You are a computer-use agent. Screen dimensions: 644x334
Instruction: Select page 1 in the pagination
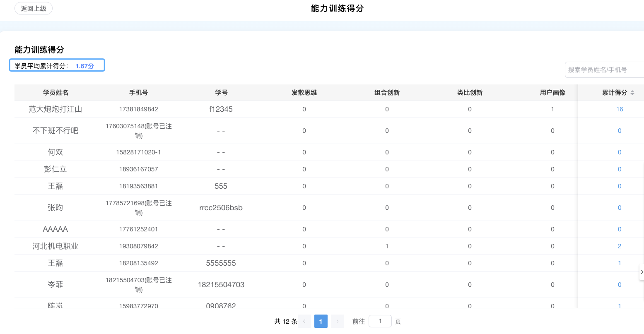[x=321, y=321]
